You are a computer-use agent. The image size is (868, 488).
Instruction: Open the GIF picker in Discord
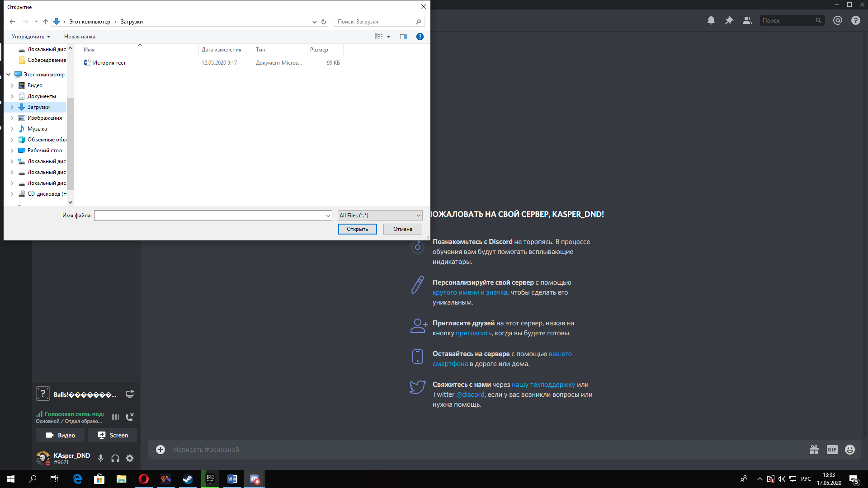832,450
